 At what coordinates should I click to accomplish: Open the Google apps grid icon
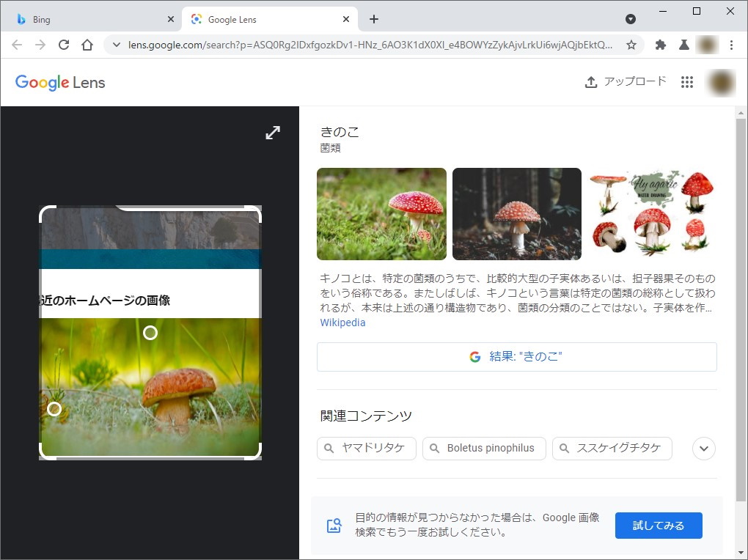686,81
